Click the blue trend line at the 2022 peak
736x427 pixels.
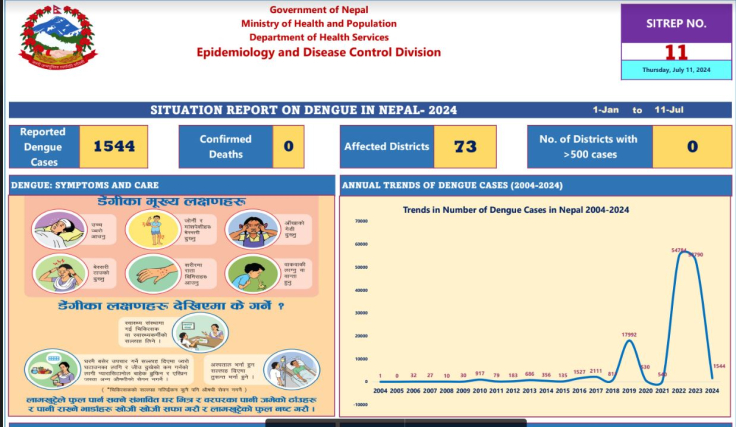pos(683,253)
